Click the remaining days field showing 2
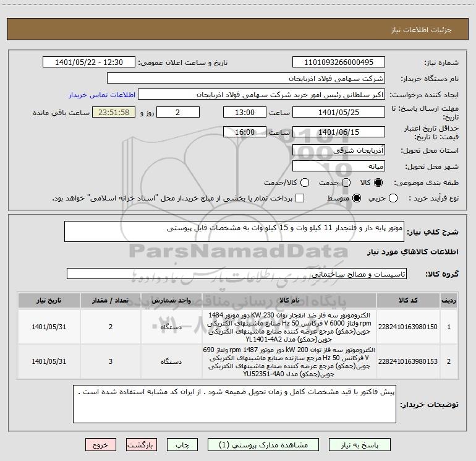Screen dimensions: 476x461 coord(178,112)
